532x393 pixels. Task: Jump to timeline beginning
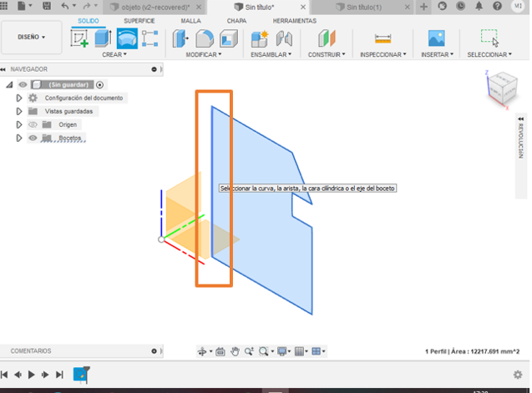coord(4,375)
